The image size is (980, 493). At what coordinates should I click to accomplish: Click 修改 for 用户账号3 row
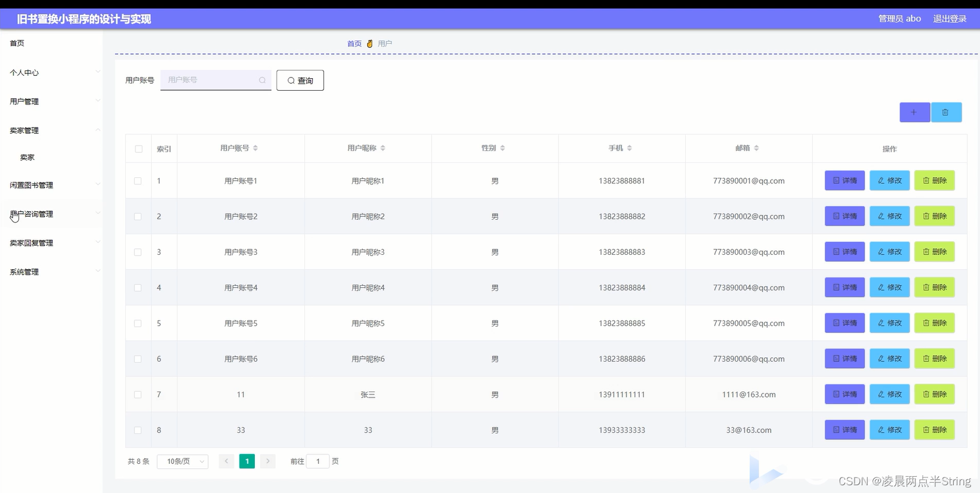889,251
